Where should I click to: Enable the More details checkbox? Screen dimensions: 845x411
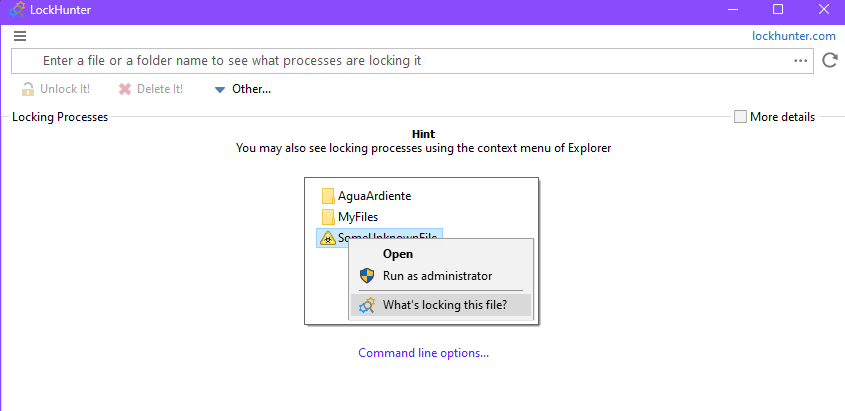click(x=740, y=117)
